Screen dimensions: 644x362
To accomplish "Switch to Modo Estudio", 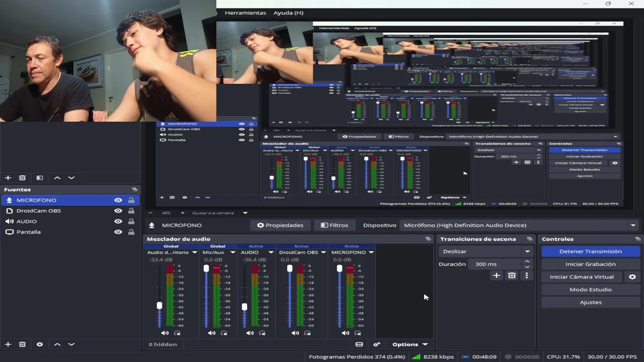I will click(591, 290).
